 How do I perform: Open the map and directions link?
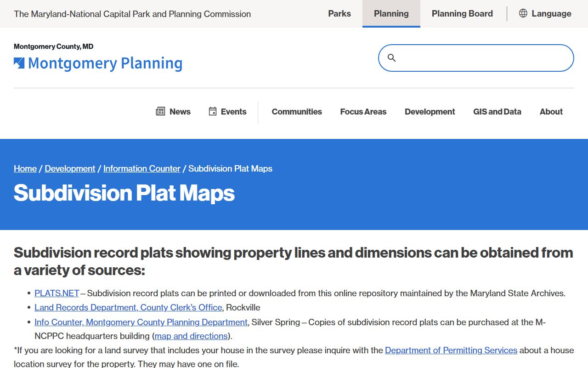click(x=191, y=336)
